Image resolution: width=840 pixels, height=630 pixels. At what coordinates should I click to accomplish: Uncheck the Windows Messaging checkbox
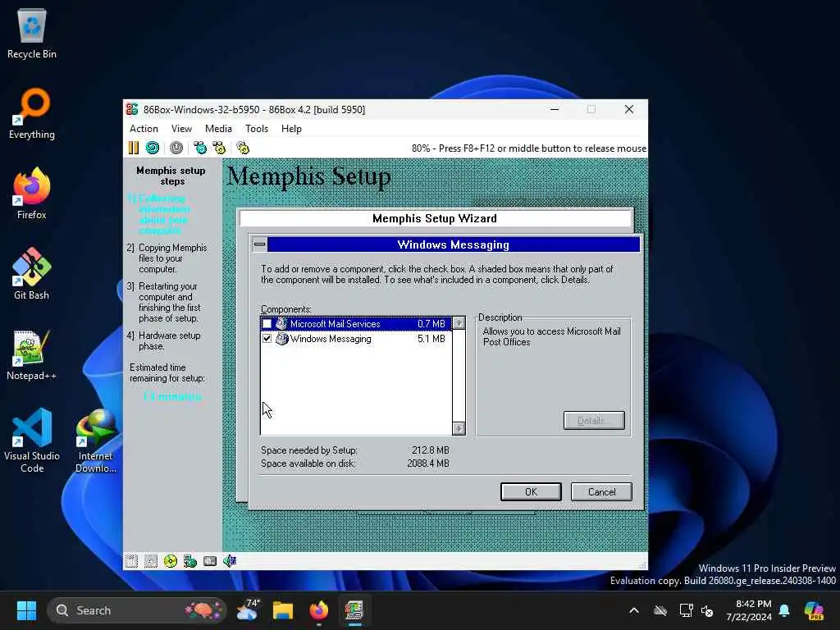tap(267, 339)
